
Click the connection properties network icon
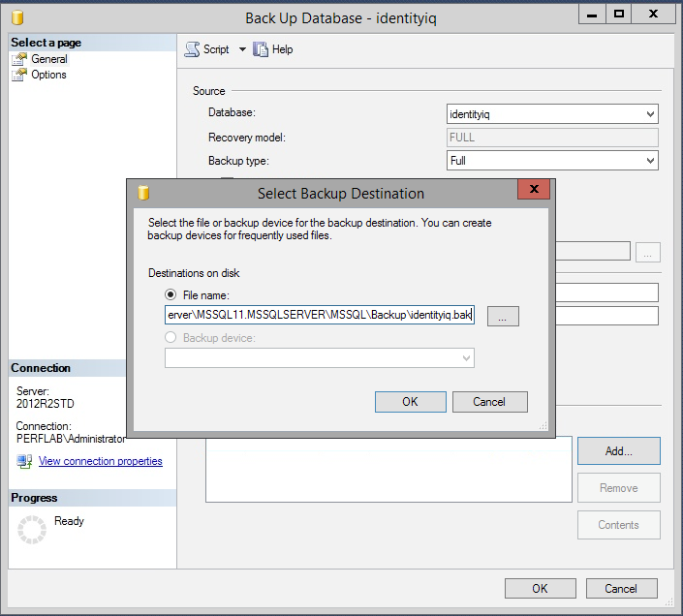[x=24, y=461]
